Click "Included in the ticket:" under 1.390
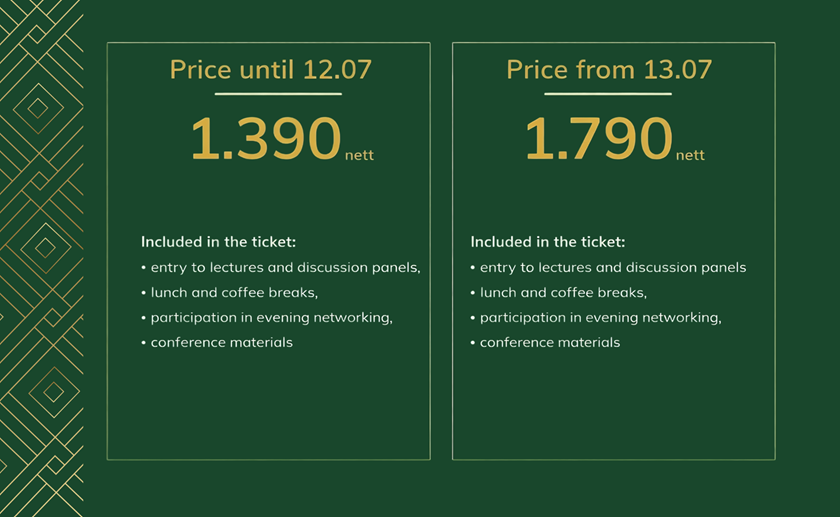This screenshot has width=840, height=517. (218, 242)
